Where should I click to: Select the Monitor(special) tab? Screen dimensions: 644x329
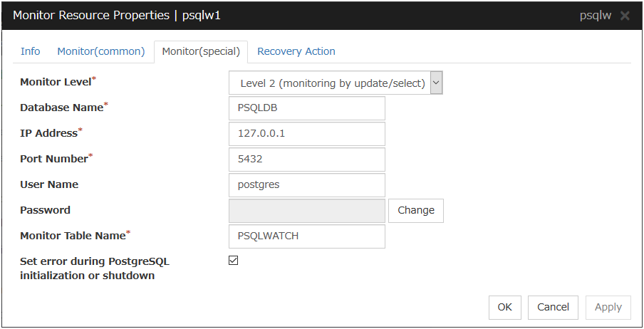(201, 51)
